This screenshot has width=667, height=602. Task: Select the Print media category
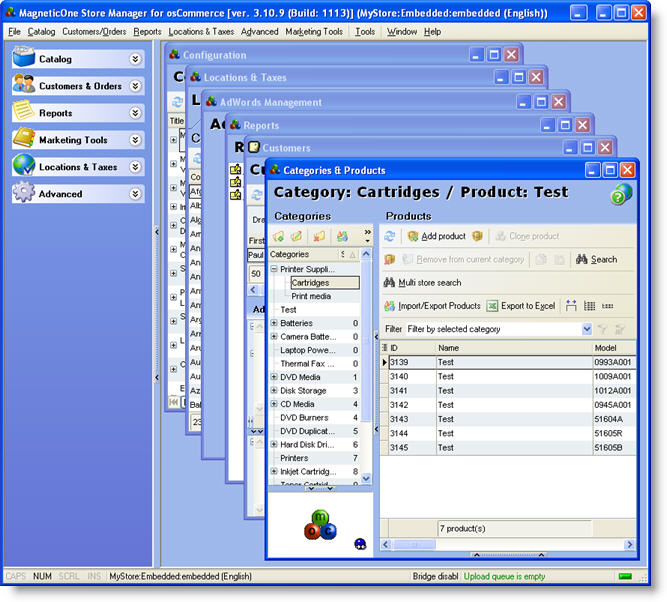(311, 296)
